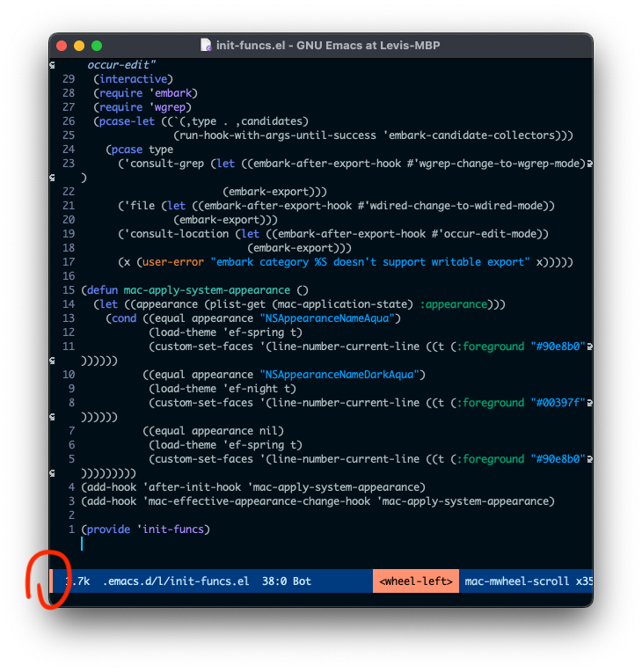Click 'wgrep in the require form
The height and width of the screenshot is (672, 642).
[x=167, y=107]
